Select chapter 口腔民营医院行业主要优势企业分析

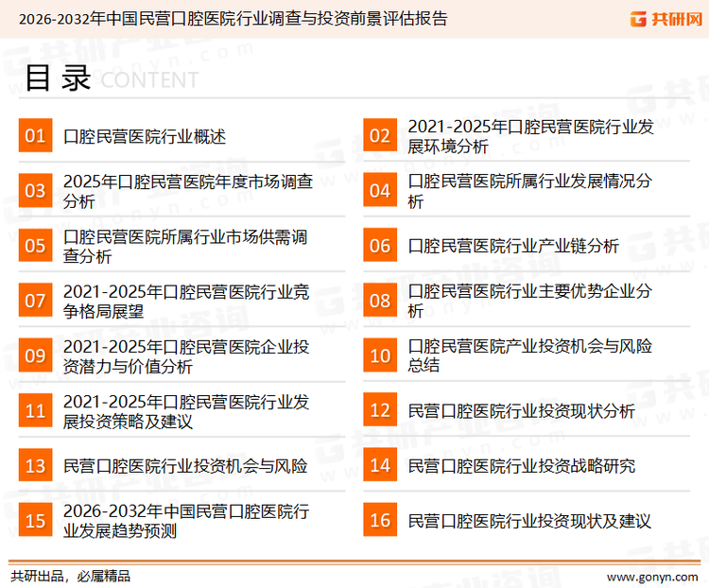[529, 302]
